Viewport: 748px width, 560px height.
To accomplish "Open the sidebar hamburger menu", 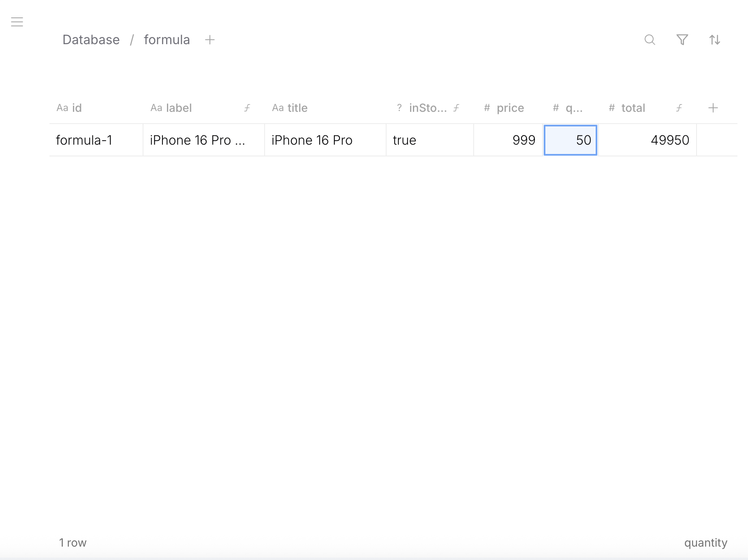I will 17,22.
